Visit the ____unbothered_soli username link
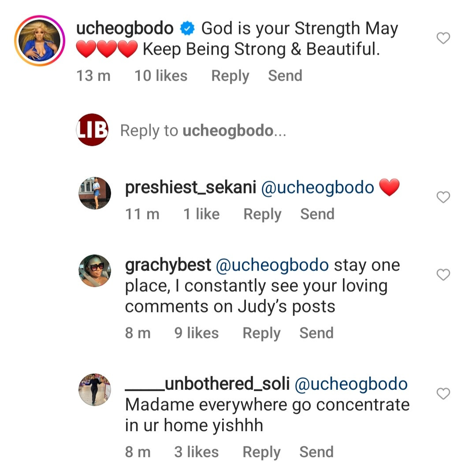 point(207,384)
